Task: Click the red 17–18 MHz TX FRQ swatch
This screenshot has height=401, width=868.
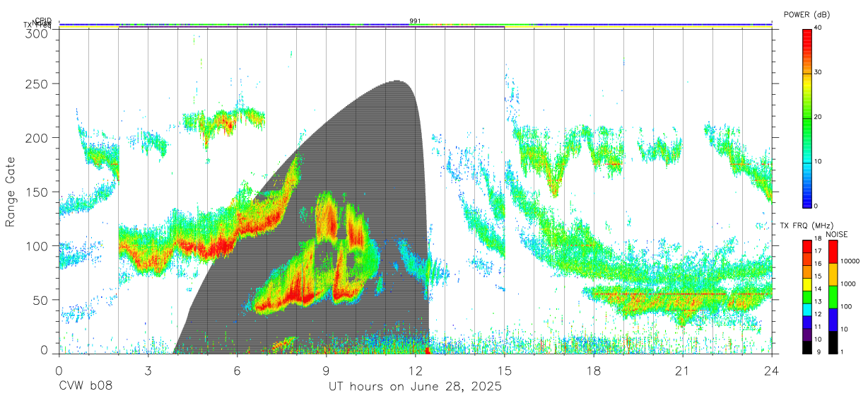Action: [808, 247]
